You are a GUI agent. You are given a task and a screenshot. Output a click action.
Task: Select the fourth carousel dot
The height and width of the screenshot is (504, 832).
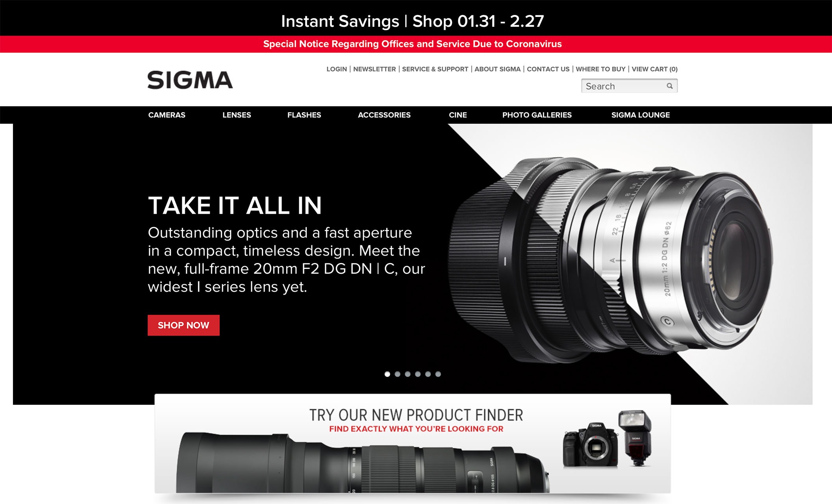tap(418, 374)
